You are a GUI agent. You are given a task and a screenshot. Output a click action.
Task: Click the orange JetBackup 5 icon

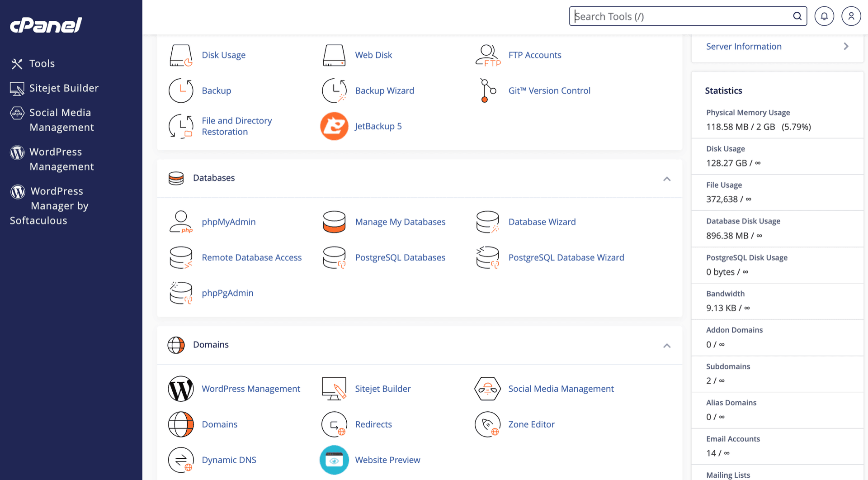click(334, 126)
